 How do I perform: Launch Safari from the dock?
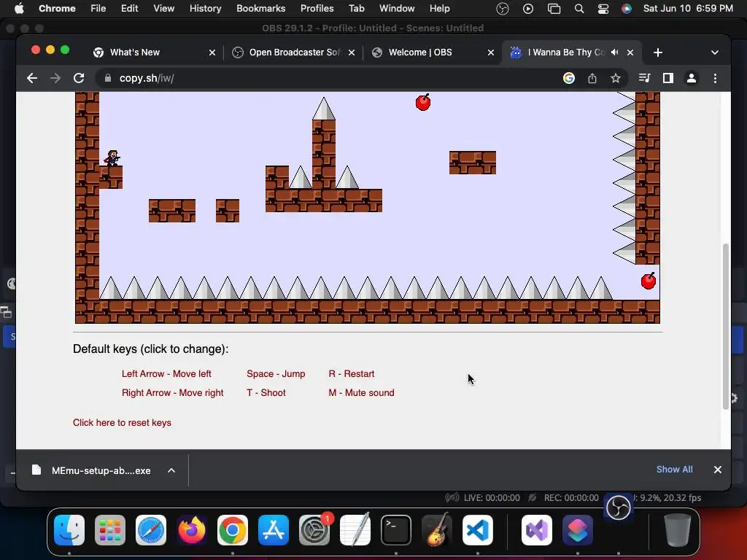click(x=151, y=530)
